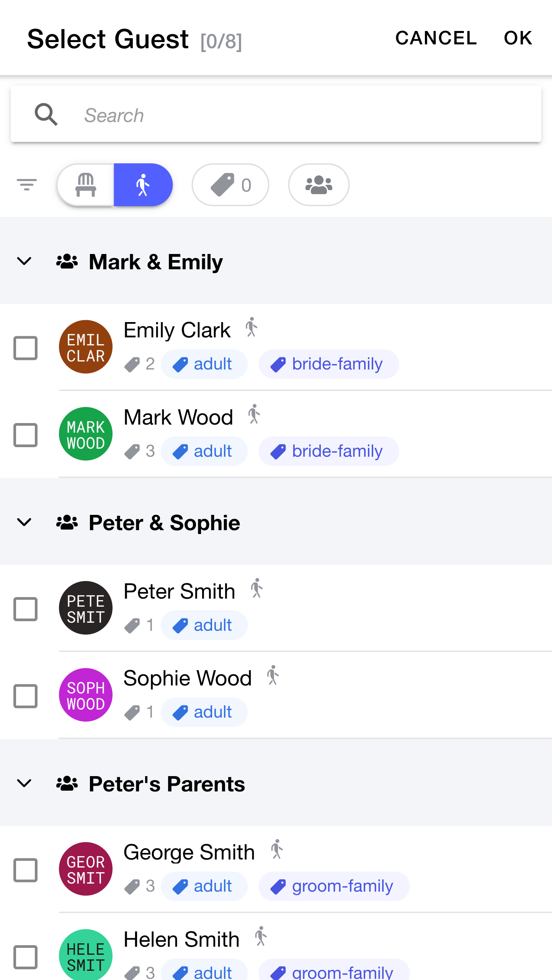Click the walking icon beside Emily Clark

coord(251,328)
